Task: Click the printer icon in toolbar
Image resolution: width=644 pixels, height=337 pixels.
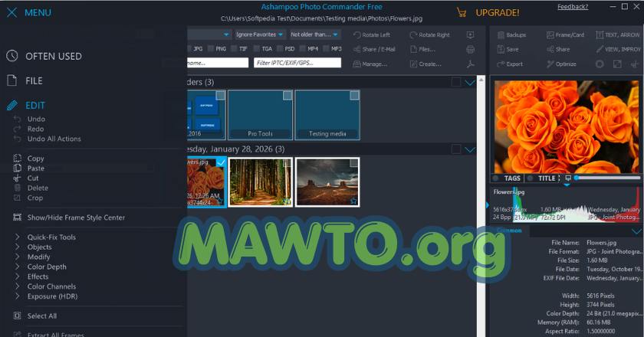Action: [470, 50]
